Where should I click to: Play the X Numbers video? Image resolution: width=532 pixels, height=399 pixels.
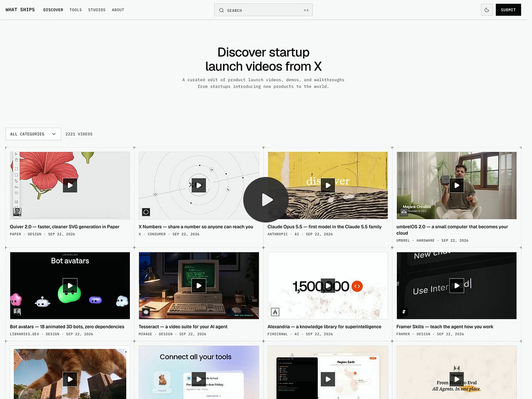click(x=199, y=185)
